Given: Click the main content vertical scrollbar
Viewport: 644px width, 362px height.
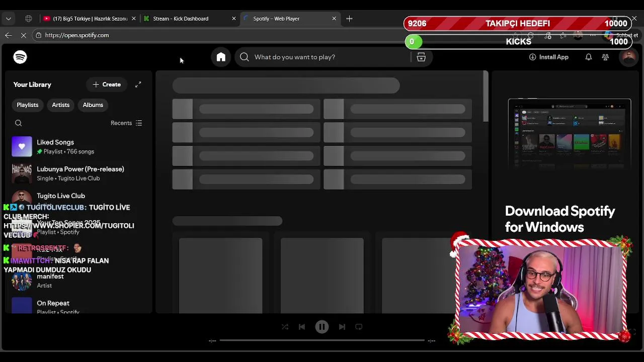Looking at the screenshot, I should pyautogui.click(x=486, y=96).
